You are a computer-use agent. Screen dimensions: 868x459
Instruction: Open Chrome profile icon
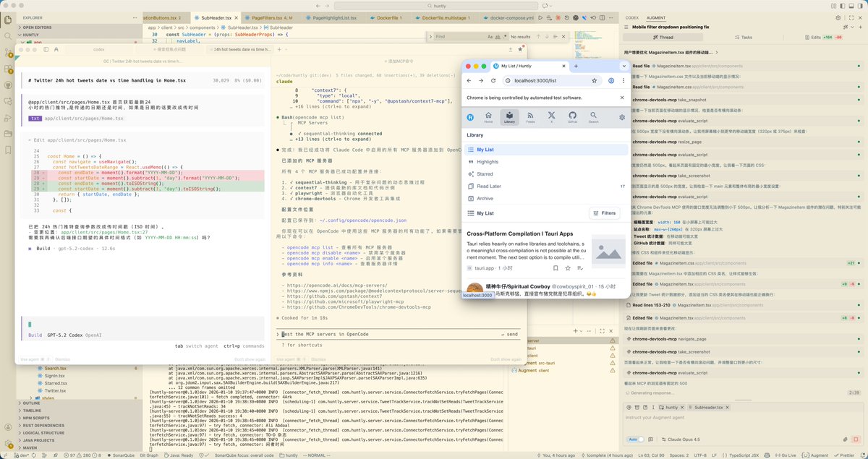coord(611,81)
